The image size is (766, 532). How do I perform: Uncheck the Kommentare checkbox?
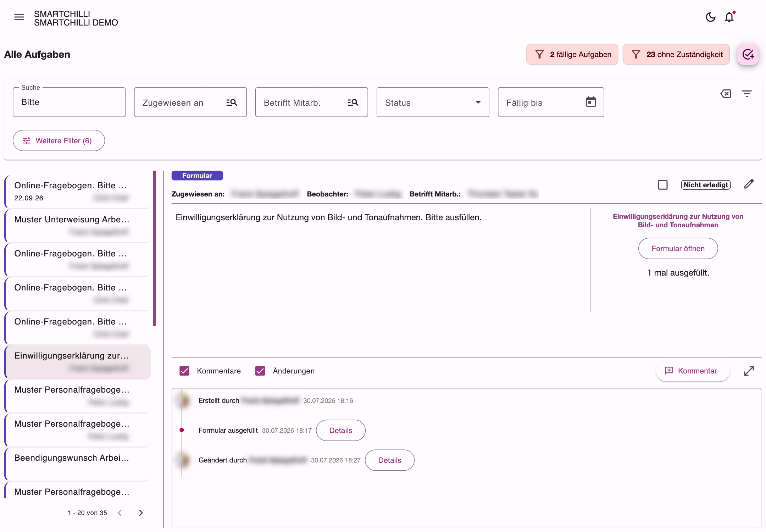point(184,371)
